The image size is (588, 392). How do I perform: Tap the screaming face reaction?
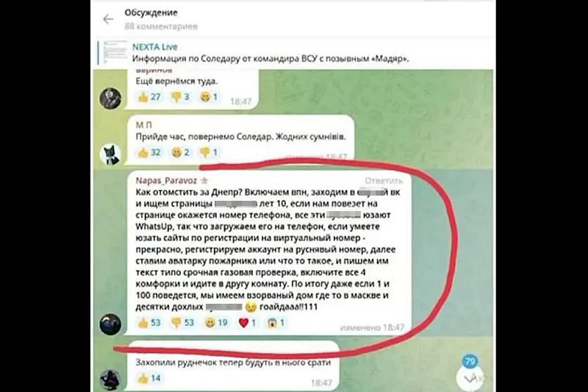(x=276, y=323)
